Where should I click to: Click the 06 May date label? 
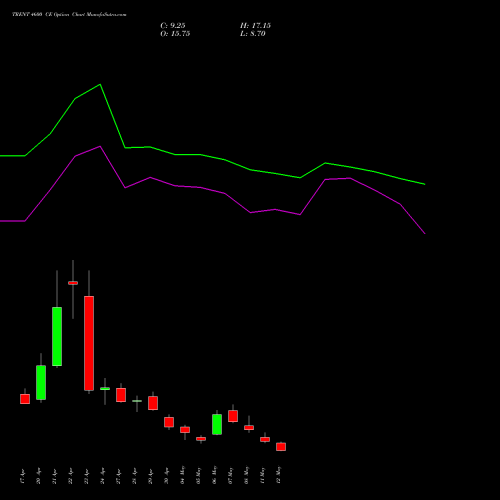tap(214, 475)
